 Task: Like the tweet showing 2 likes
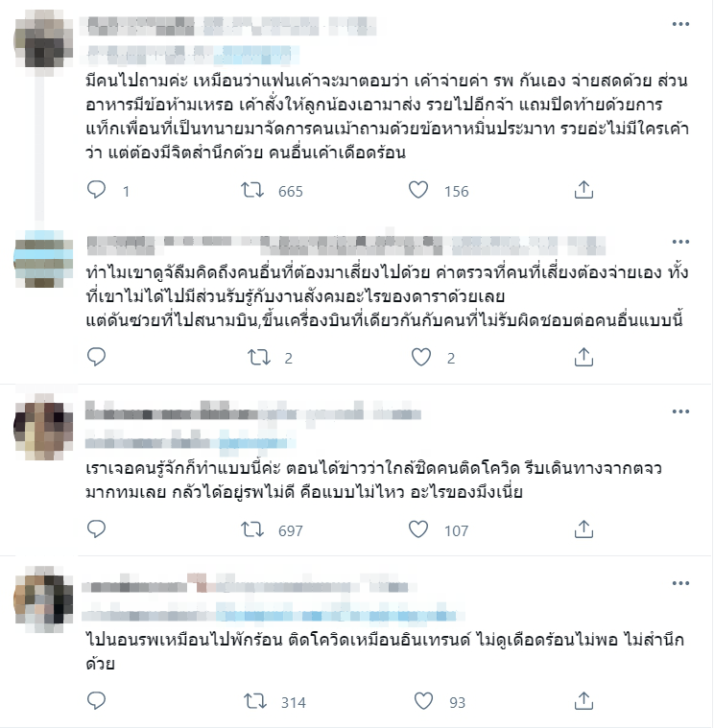[421, 358]
